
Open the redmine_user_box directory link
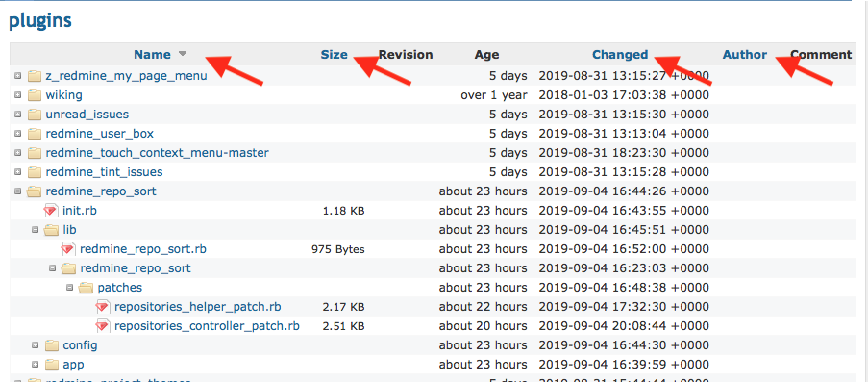100,134
